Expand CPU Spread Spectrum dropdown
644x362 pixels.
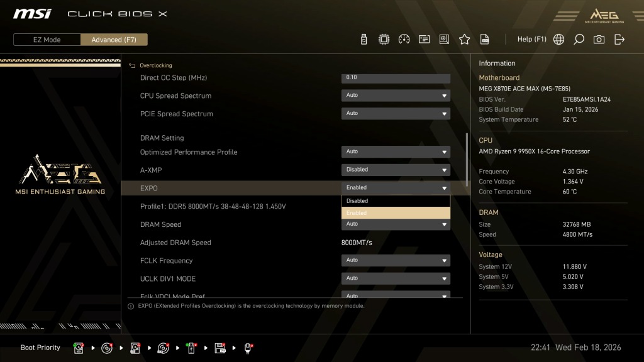click(396, 96)
